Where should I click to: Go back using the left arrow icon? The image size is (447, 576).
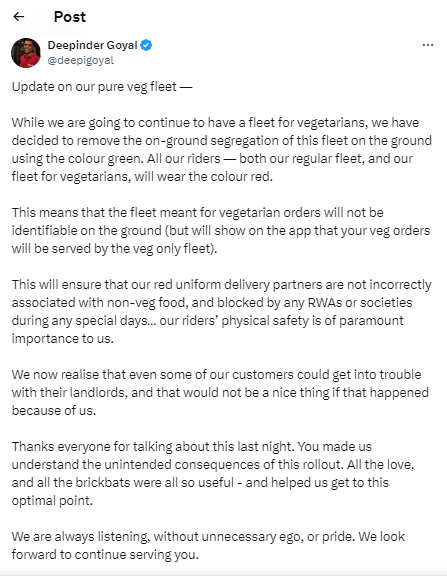pyautogui.click(x=18, y=17)
